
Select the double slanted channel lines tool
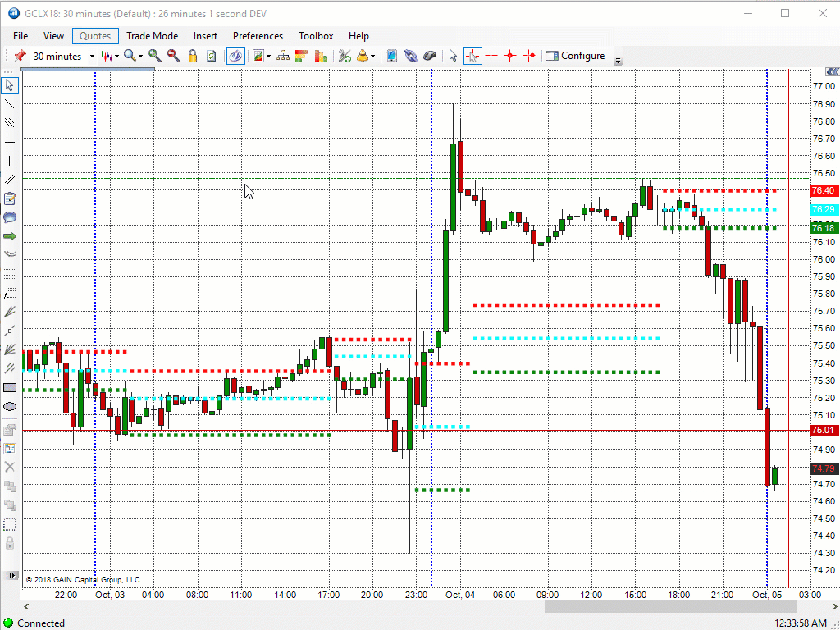pos(10,180)
